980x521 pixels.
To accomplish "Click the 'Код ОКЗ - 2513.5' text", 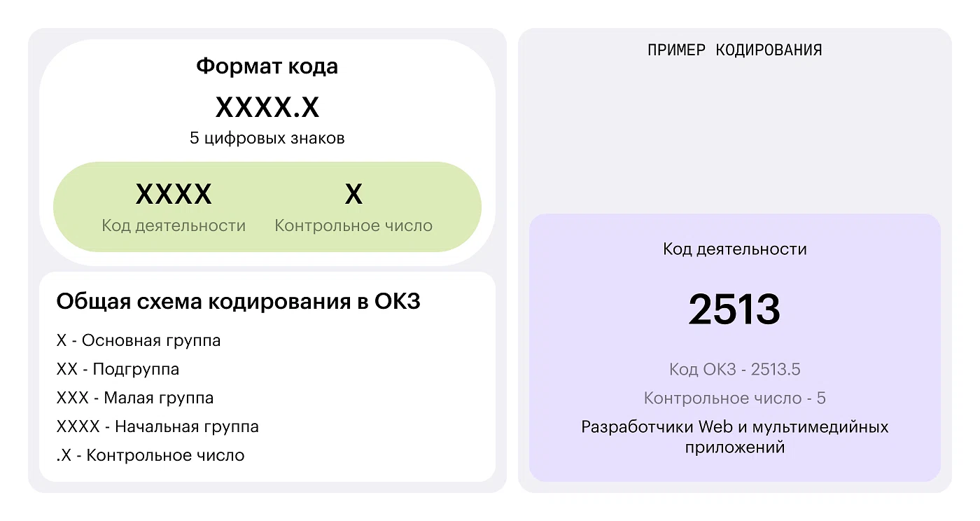I will pos(734,369).
